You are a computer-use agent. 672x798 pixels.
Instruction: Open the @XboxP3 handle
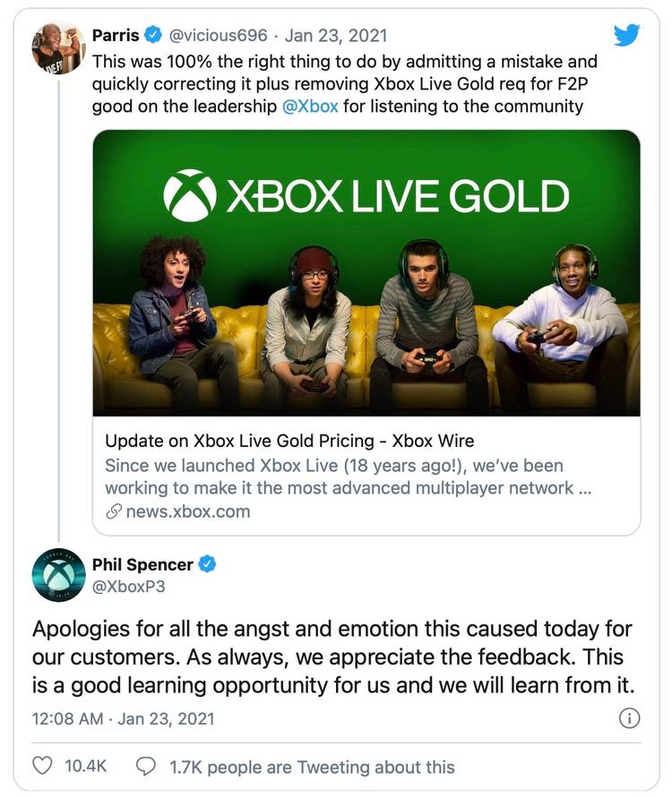pyautogui.click(x=128, y=587)
